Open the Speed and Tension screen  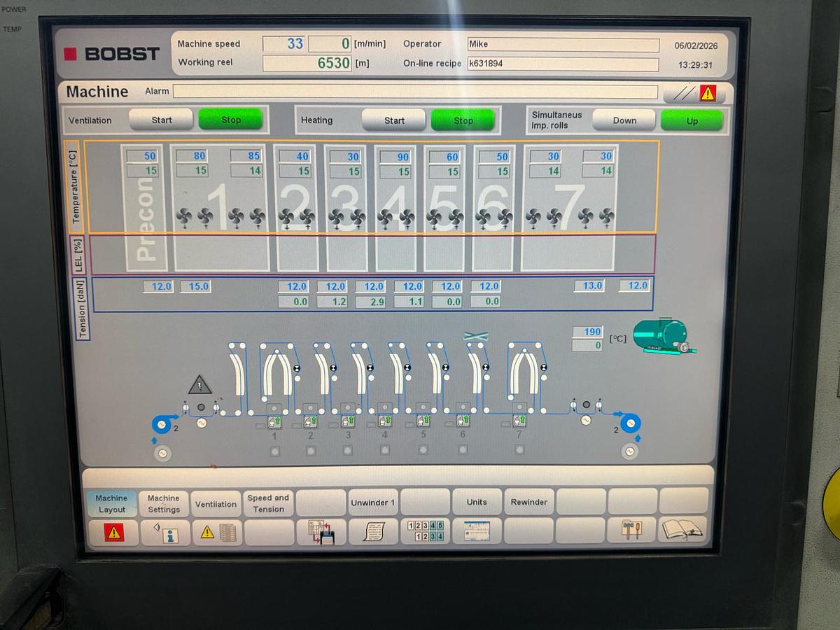point(269,502)
